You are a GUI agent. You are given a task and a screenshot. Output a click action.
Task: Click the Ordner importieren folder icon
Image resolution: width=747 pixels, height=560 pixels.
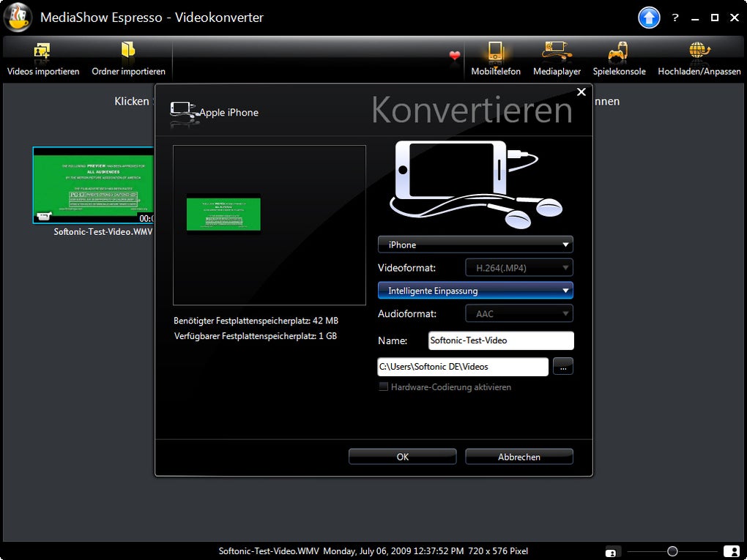[128, 51]
